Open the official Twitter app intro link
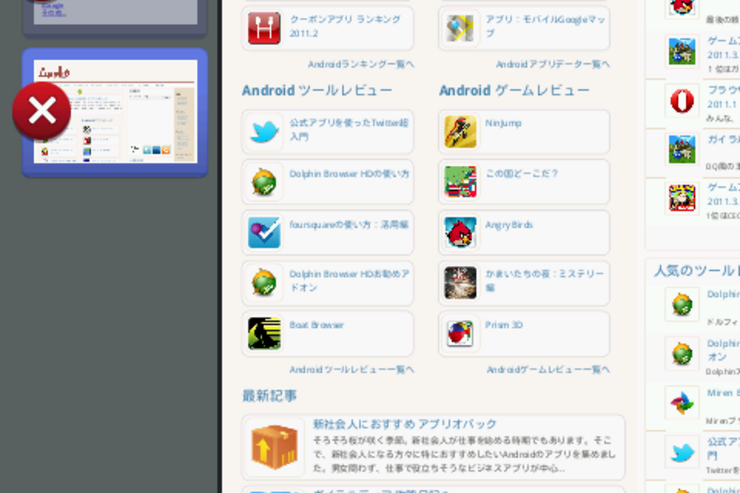This screenshot has width=740, height=493. (x=349, y=130)
